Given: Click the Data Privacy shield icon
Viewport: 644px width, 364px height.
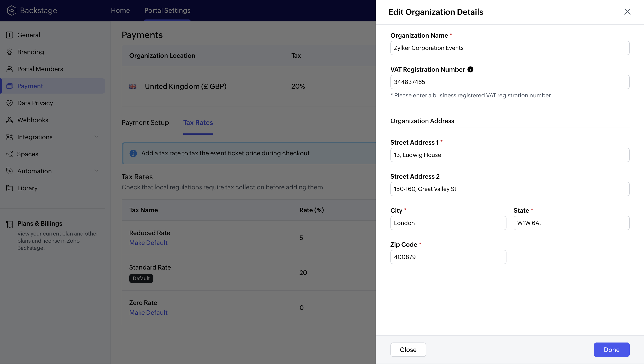Looking at the screenshot, I should (x=9, y=103).
